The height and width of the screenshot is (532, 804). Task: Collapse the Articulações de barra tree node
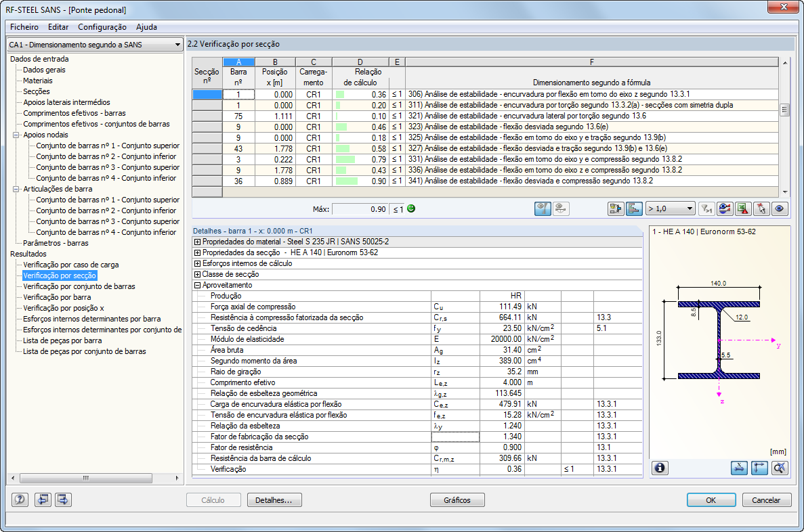coord(16,189)
